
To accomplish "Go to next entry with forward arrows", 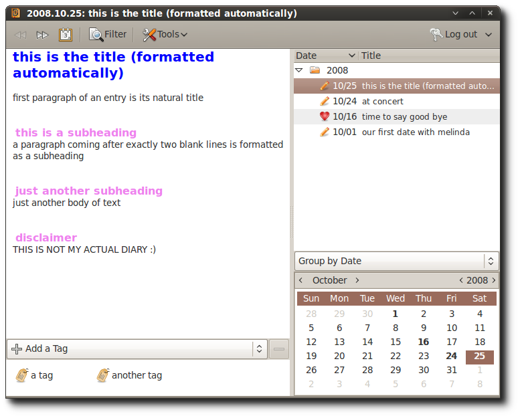I will pos(42,35).
